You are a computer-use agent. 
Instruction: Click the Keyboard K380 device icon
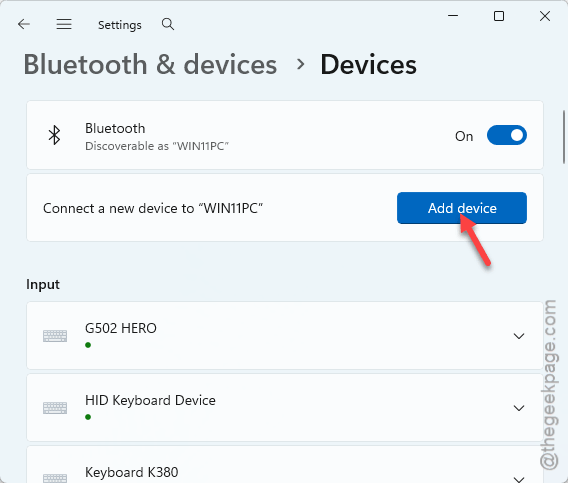click(x=55, y=478)
